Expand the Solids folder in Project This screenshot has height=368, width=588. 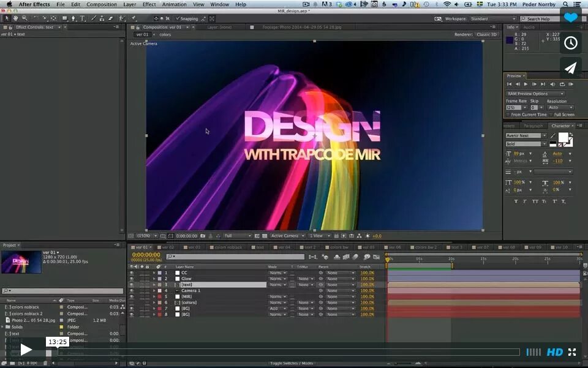2,327
